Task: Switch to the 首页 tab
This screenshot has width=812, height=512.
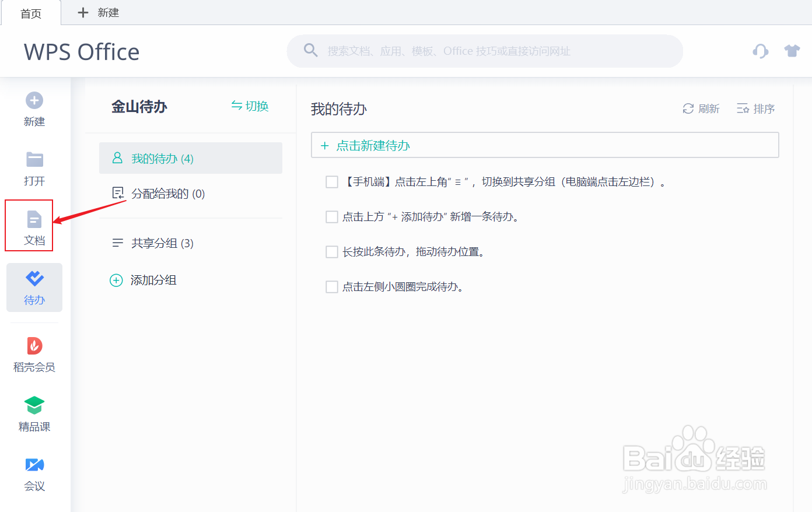Action: 32,12
